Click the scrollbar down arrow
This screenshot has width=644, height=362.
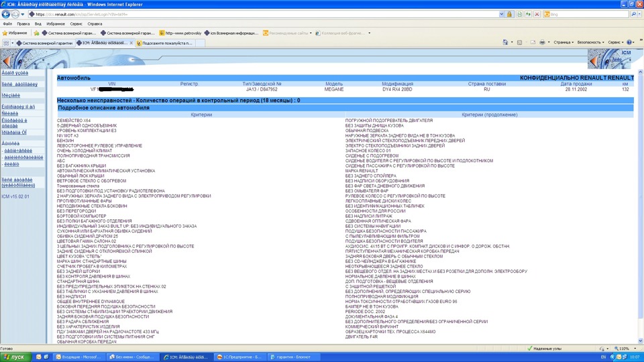640,341
